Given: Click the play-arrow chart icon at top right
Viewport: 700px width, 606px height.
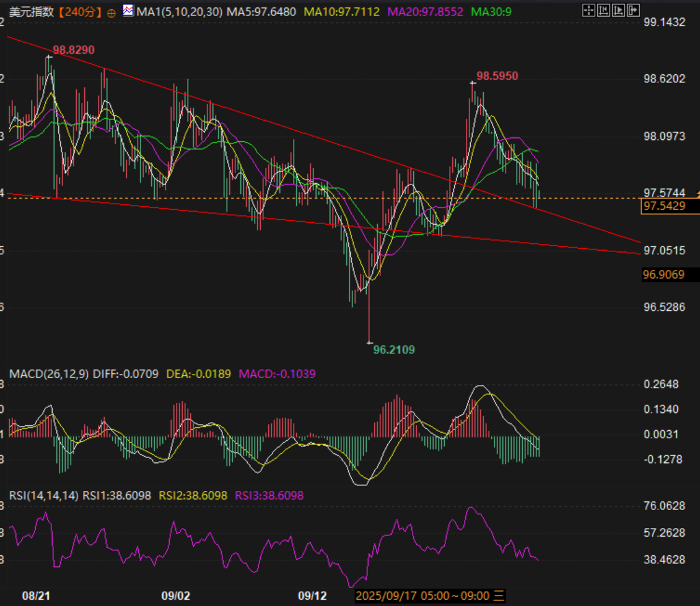Looking at the screenshot, I should coord(618,10).
